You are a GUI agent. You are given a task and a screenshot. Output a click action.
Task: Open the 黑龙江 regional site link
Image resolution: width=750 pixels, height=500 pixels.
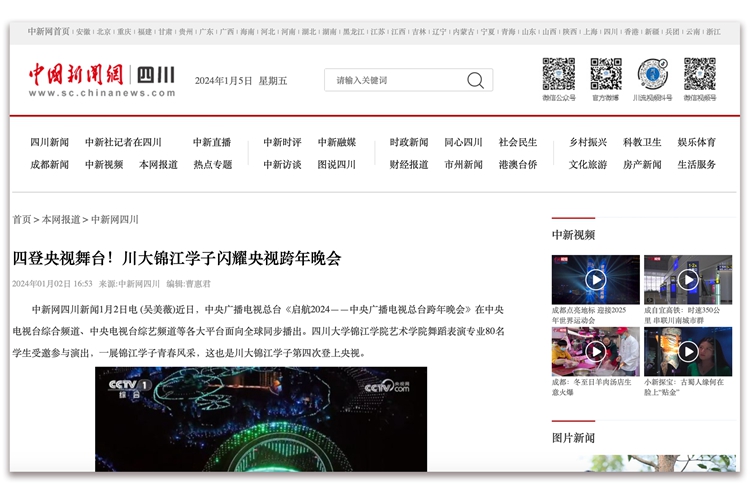pyautogui.click(x=353, y=32)
